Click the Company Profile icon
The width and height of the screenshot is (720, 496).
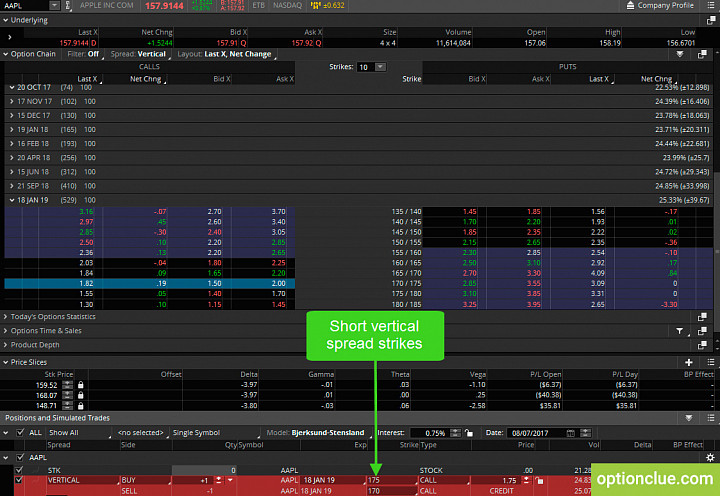[x=630, y=6]
